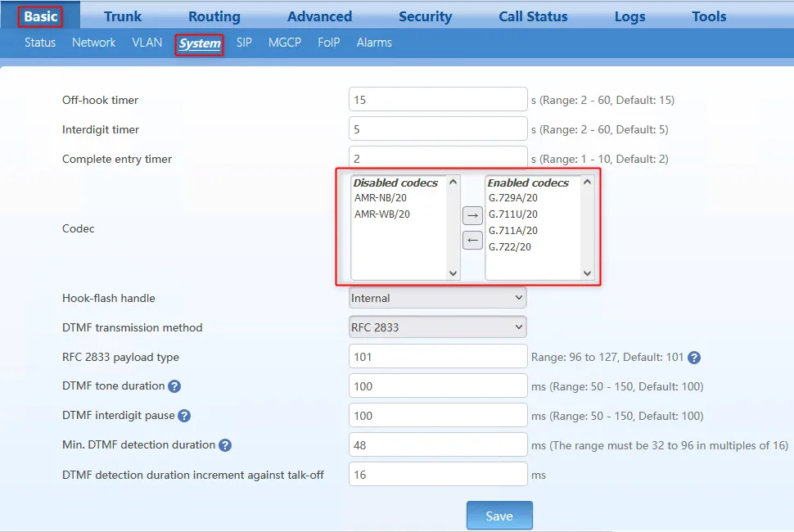Open the Call Status tab

pos(533,16)
